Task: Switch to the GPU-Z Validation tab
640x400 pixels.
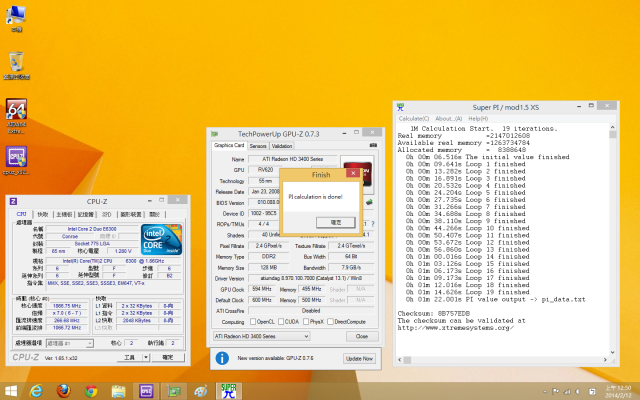Action: coord(282,146)
